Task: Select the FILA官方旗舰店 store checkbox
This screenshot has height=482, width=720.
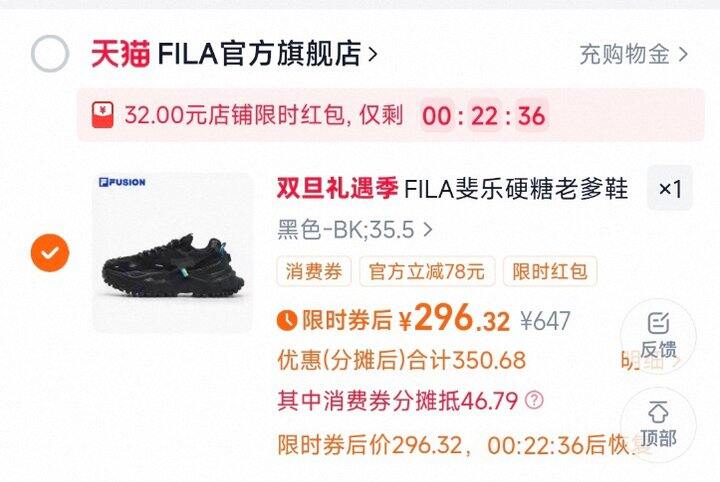Action: (x=50, y=54)
